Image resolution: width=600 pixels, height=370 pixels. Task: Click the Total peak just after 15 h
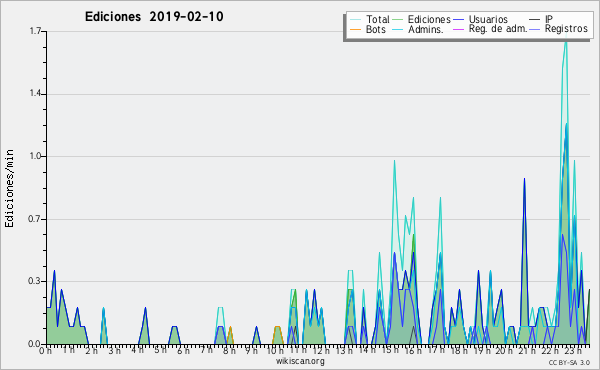(394, 161)
